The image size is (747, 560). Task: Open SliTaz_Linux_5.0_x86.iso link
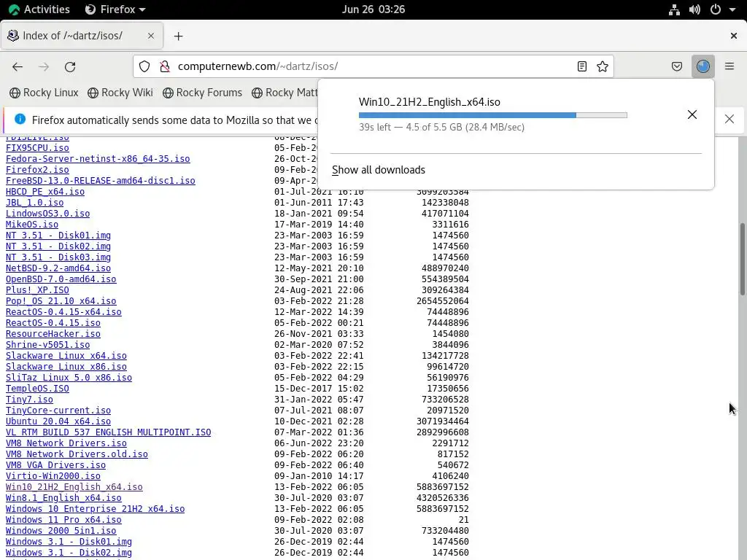tap(69, 378)
